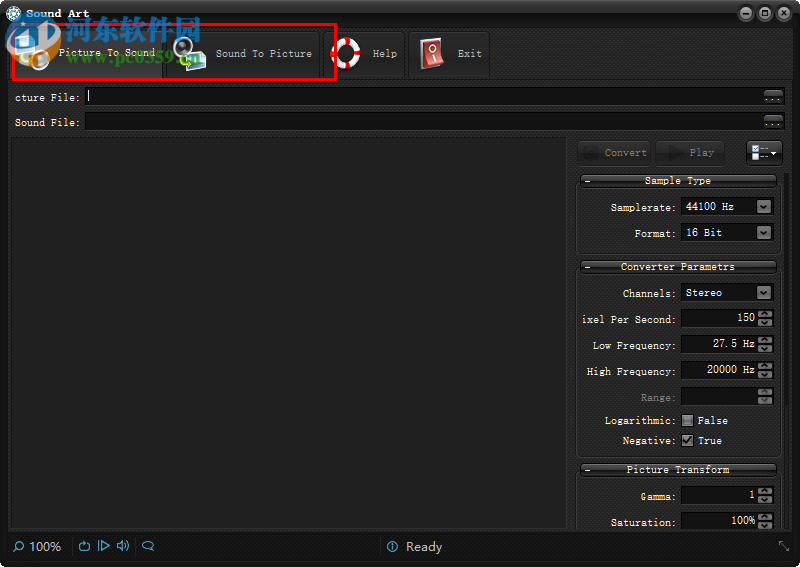800x567 pixels.
Task: Switch to Sound To Picture mode
Action: 243,54
